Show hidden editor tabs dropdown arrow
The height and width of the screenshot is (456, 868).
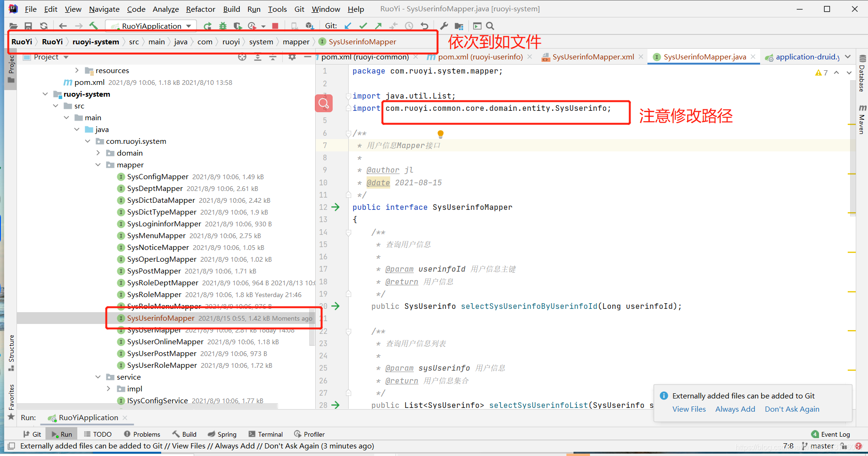pos(848,57)
